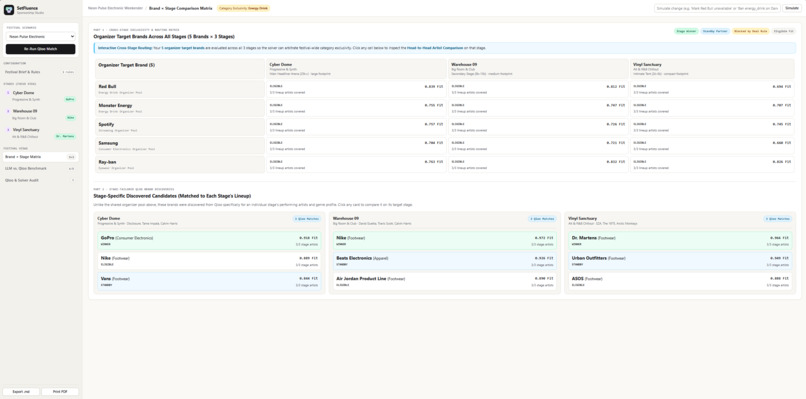This screenshot has width=806, height=399.
Task: Open Samsung cell under Warehouse 09
Action: click(x=538, y=146)
